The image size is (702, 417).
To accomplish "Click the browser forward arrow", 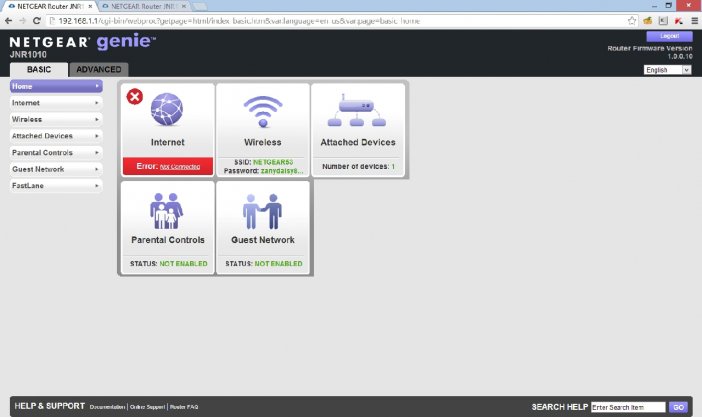I will click(x=22, y=21).
